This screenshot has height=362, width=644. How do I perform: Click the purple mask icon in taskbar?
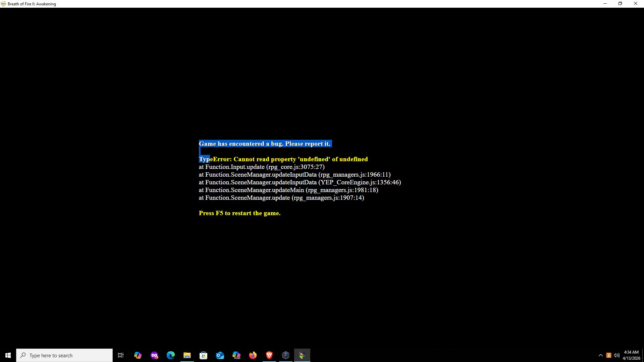(154, 355)
